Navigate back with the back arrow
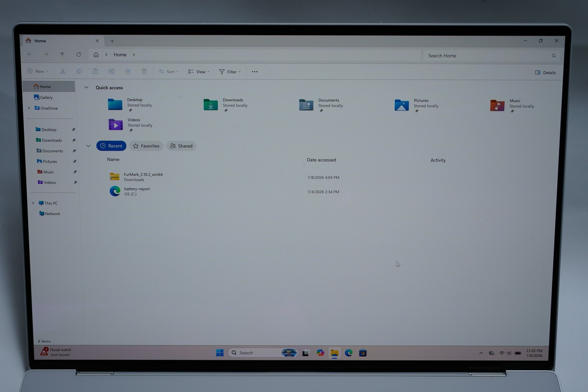 click(30, 54)
